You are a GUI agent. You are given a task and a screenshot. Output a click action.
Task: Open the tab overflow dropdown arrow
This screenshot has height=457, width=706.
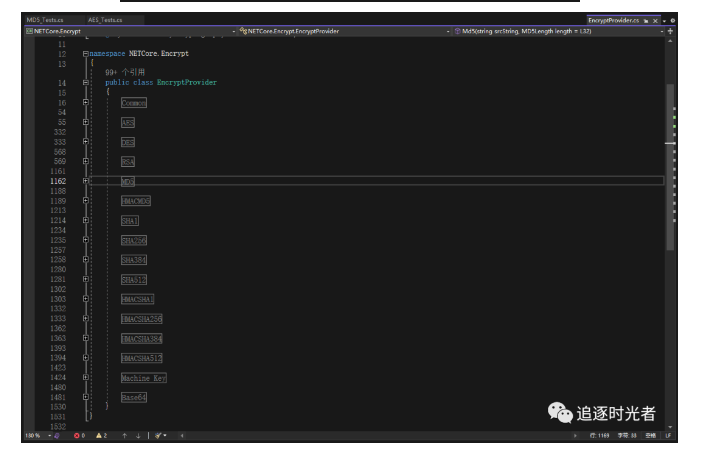[x=664, y=21]
